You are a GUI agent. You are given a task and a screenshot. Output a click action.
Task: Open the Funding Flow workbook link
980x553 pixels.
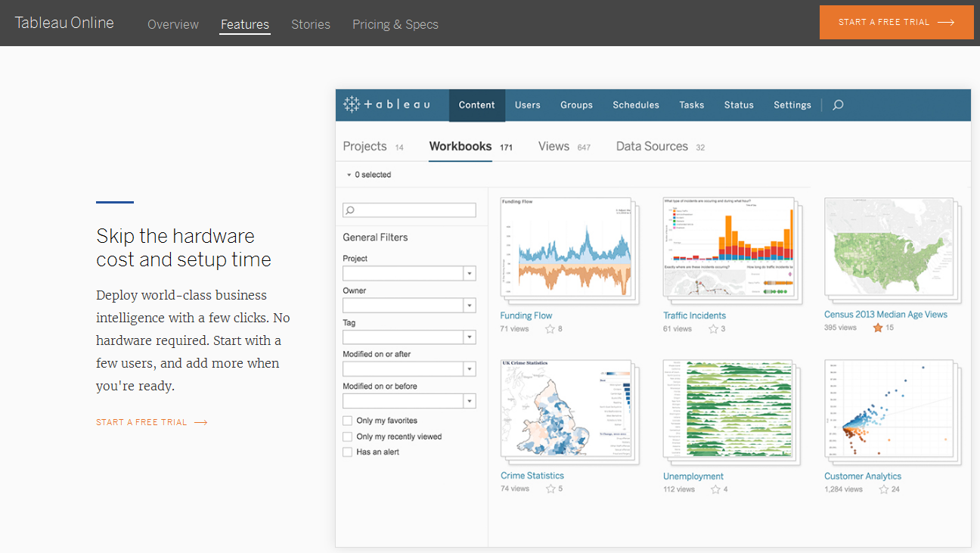[x=526, y=315]
